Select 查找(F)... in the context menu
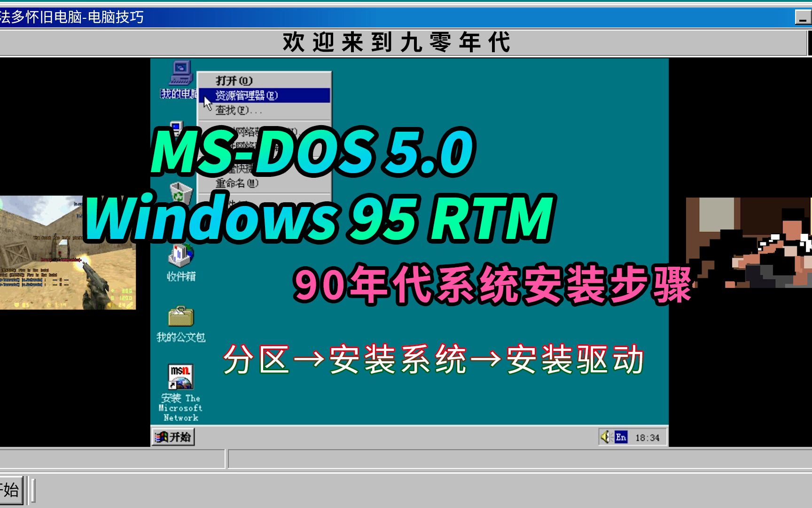812x508 pixels. click(x=264, y=110)
